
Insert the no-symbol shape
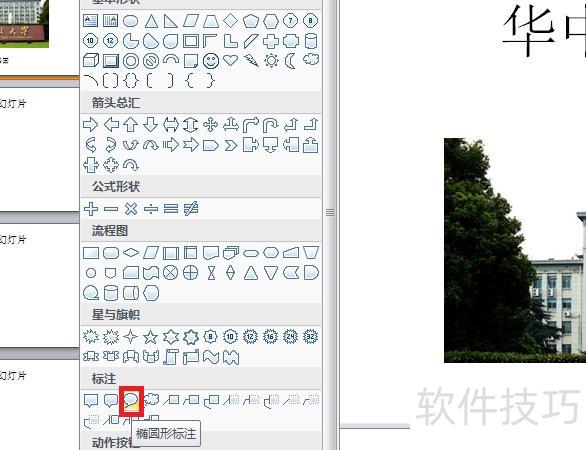(151, 61)
